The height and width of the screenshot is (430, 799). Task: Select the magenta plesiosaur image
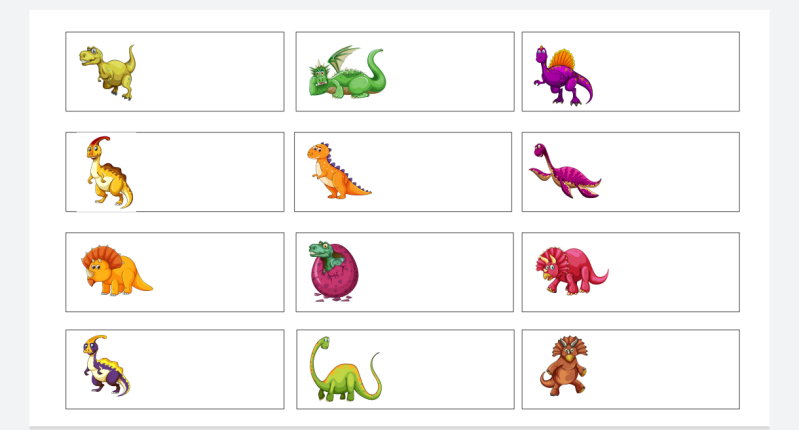(565, 171)
